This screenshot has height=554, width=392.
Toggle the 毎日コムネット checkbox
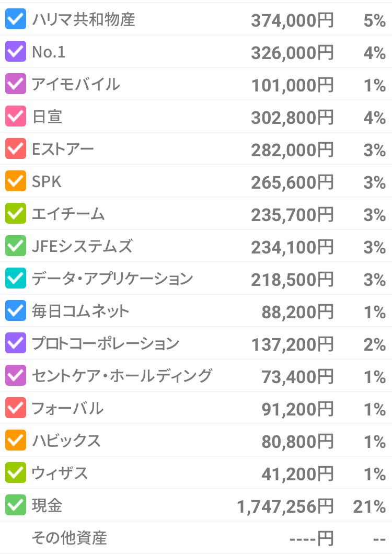(x=15, y=311)
